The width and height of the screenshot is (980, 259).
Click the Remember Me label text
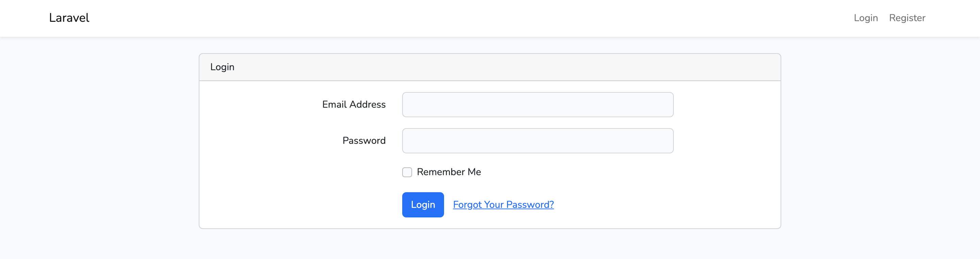click(x=449, y=172)
